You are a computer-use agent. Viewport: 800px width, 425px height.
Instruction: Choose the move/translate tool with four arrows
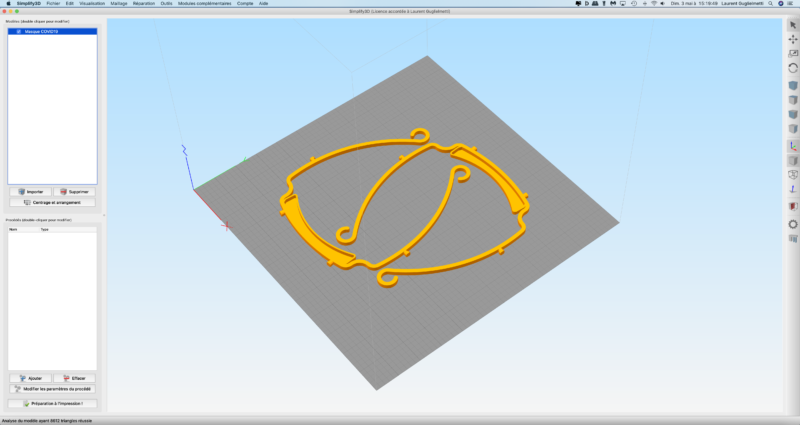coord(792,39)
